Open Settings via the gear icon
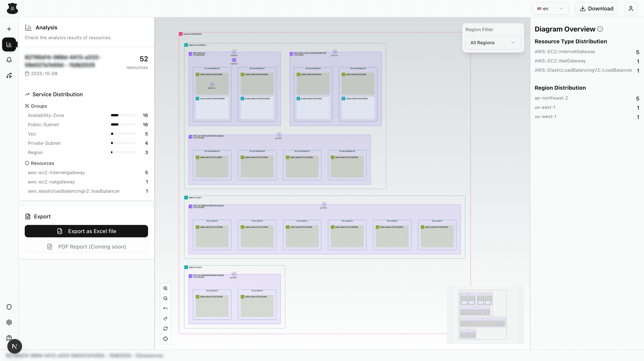The height and width of the screenshot is (361, 644). [x=9, y=322]
